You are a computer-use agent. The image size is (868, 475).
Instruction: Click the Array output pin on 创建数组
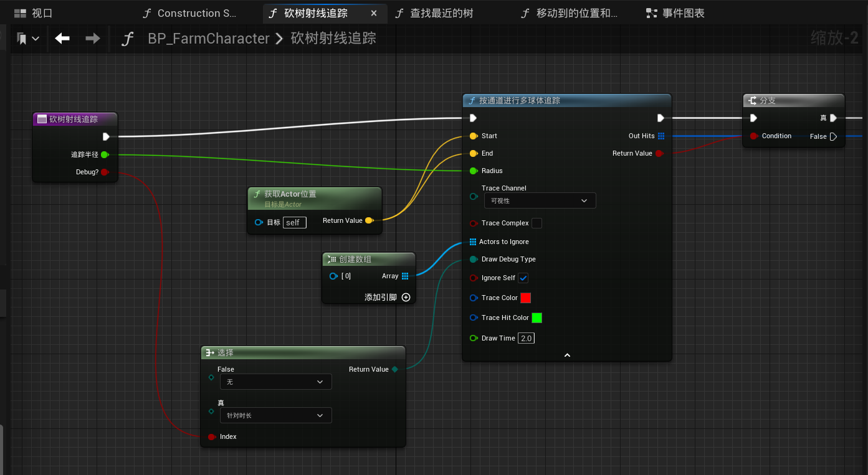pyautogui.click(x=405, y=276)
